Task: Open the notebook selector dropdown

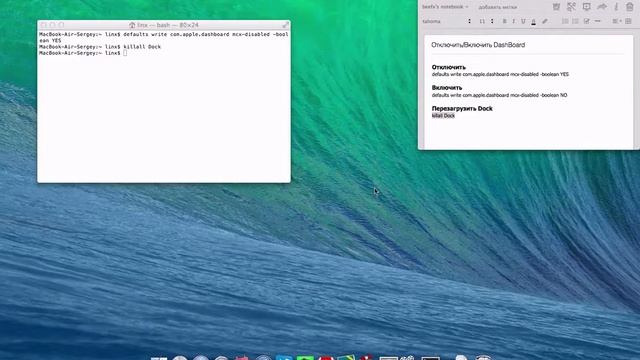Action: (445, 7)
